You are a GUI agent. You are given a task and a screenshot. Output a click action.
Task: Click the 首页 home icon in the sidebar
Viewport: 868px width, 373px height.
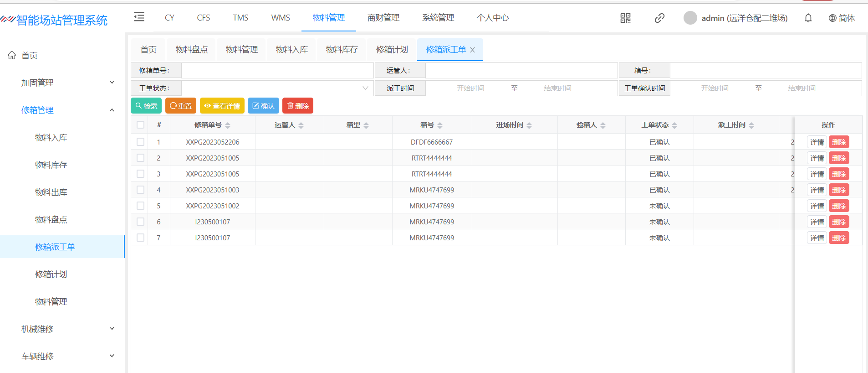[x=12, y=55]
